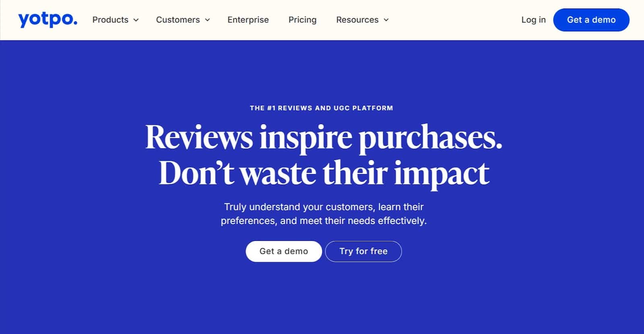Click the Customers chevron arrow
This screenshot has height=334, width=644.
(208, 20)
